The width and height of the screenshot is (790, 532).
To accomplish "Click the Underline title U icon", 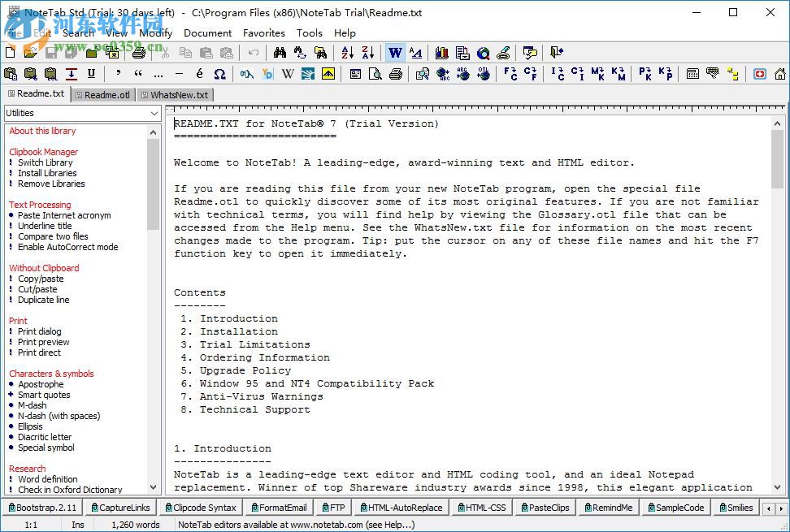I will tap(91, 74).
